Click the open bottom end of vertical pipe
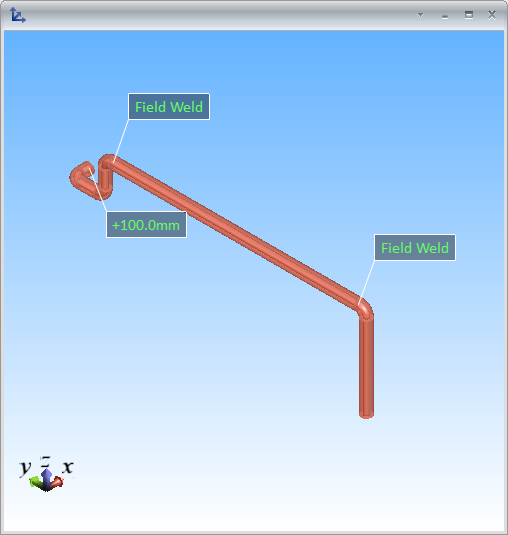 click(x=366, y=415)
